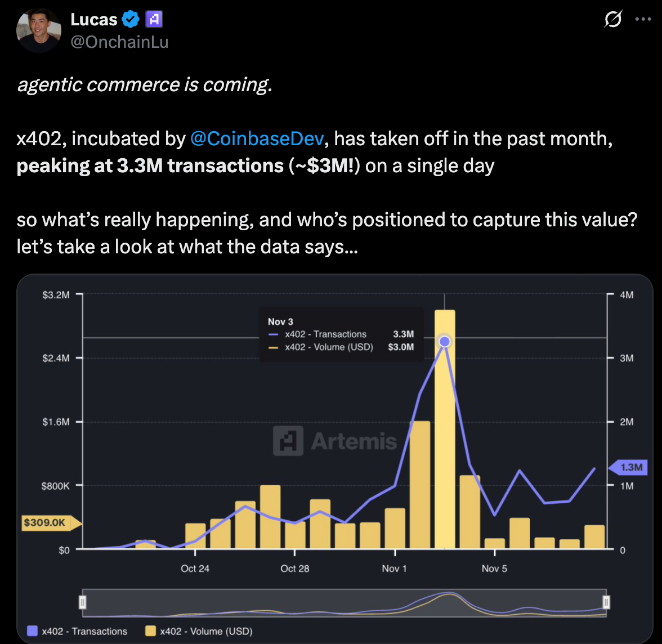Click the yellow Volume legend swatch

tap(150, 631)
